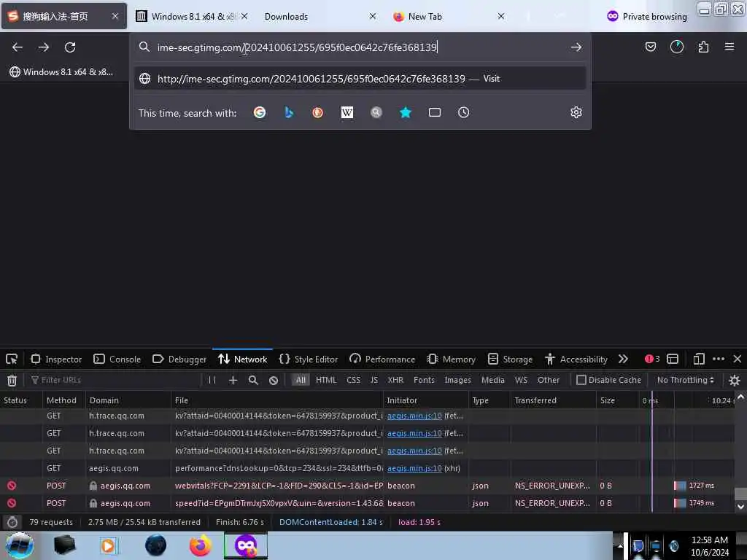
Task: Open the Windows Start button
Action: 20,545
